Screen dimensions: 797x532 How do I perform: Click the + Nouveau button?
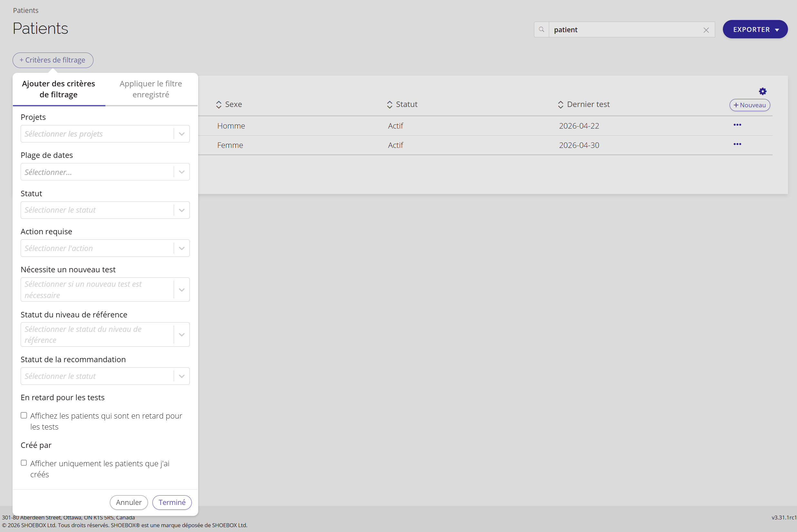coord(750,105)
